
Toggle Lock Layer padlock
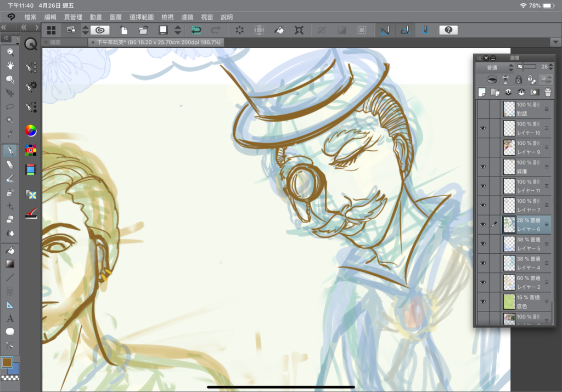pos(518,79)
